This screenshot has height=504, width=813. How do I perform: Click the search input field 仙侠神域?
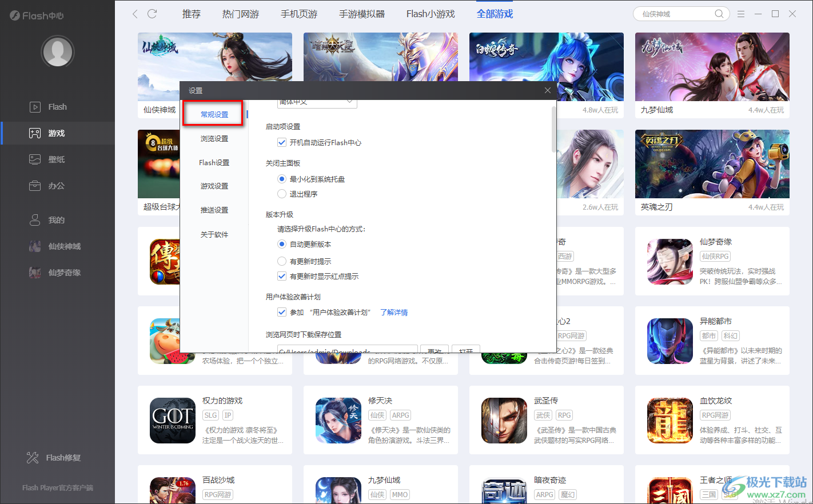tap(675, 14)
